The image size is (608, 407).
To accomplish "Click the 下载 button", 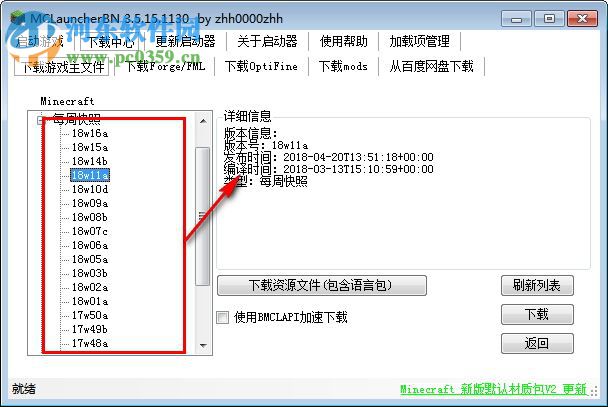I will click(x=537, y=314).
